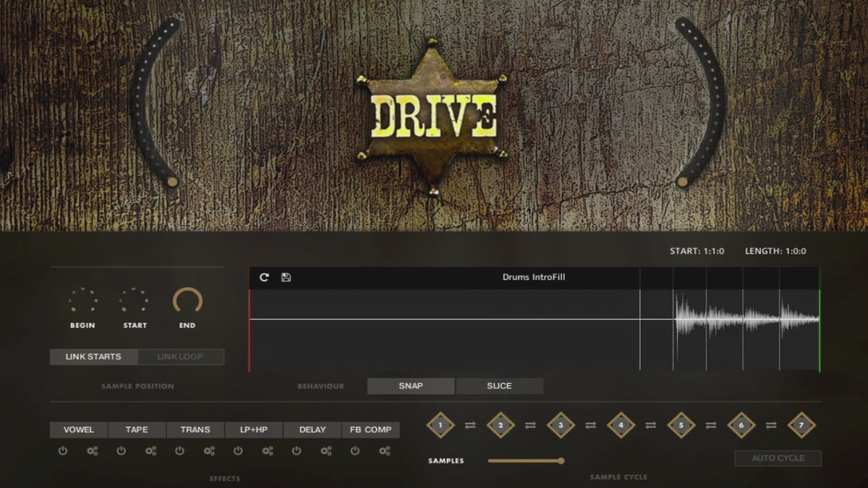Select sample slot 1 diamond
This screenshot has height=488, width=868.
pyautogui.click(x=440, y=425)
